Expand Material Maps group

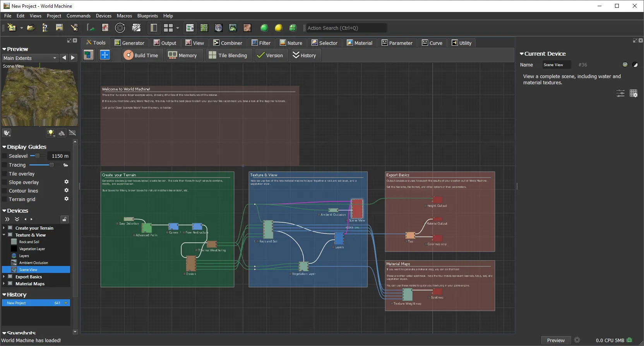pos(4,284)
